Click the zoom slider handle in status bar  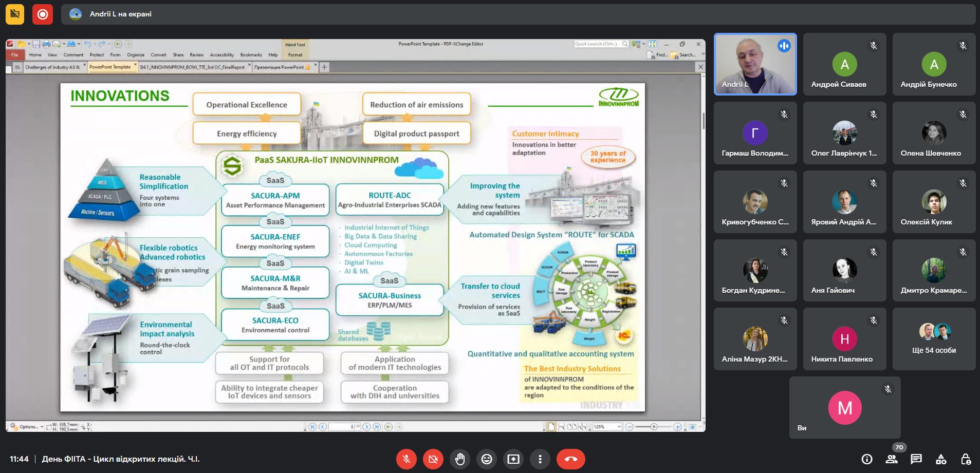pyautogui.click(x=654, y=427)
